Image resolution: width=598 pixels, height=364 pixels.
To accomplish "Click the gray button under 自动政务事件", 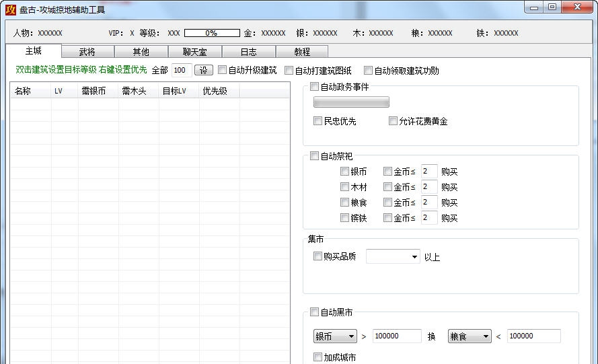I will 351,102.
